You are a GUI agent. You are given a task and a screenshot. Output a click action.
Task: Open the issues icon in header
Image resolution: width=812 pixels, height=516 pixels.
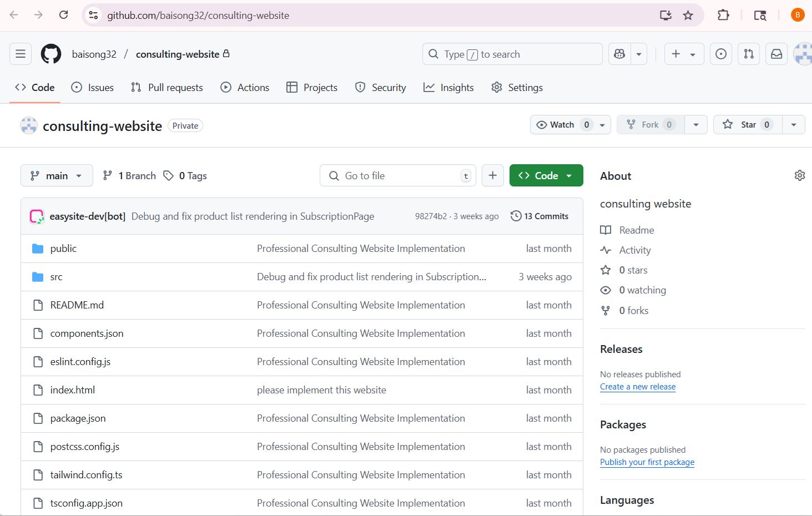(720, 54)
